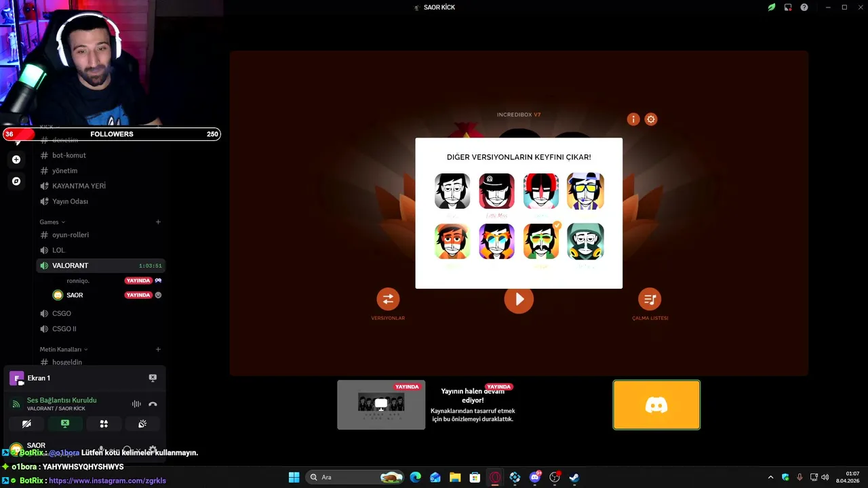Click the Versiyonlar swap button
This screenshot has width=868, height=488.
click(388, 299)
